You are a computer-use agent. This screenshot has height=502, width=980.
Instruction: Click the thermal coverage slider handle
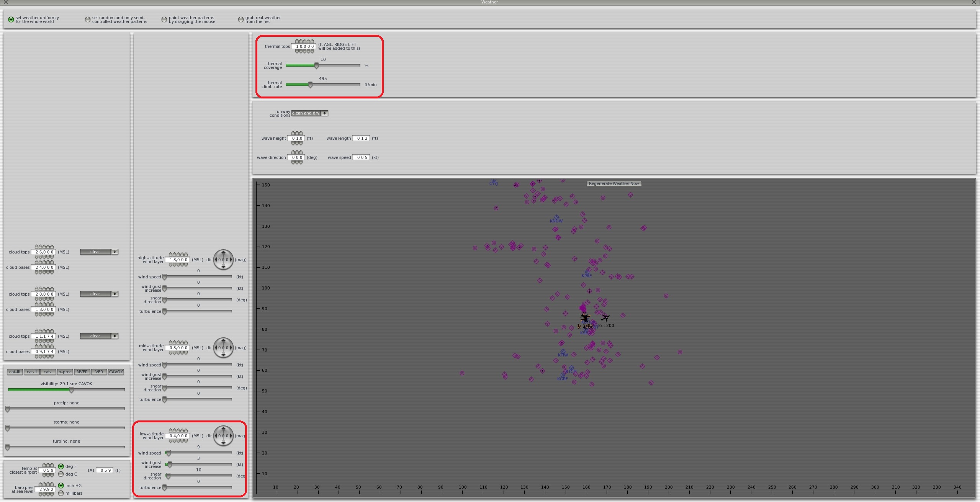tap(316, 65)
